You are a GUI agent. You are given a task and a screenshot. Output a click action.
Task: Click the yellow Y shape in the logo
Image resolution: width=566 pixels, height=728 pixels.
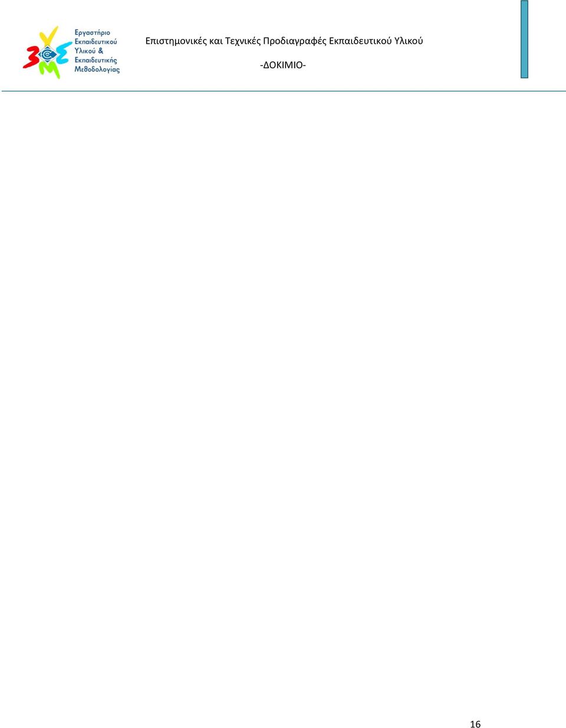pos(48,37)
